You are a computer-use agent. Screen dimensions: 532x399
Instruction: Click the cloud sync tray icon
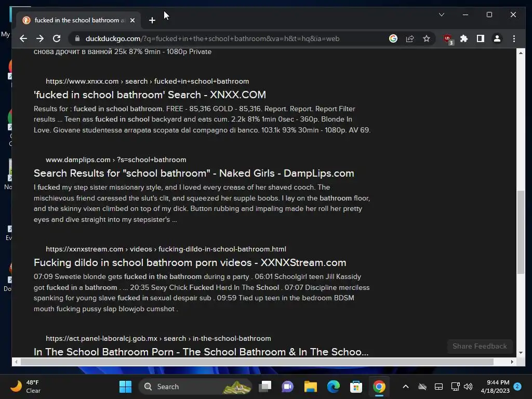422,387
